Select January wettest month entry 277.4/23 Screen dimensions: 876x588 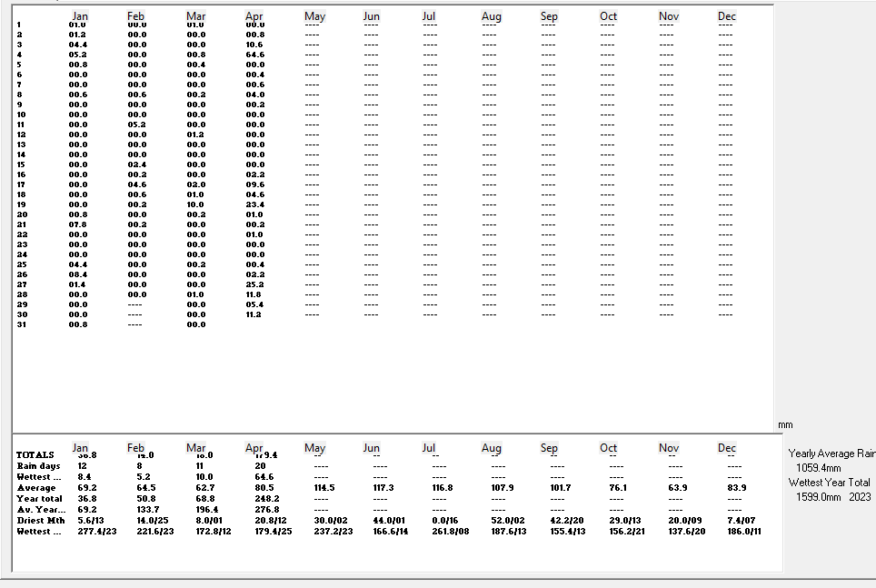(x=97, y=532)
